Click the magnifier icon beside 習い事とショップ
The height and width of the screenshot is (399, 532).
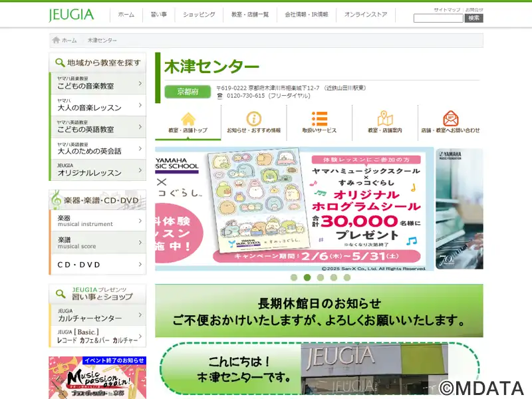(x=61, y=293)
